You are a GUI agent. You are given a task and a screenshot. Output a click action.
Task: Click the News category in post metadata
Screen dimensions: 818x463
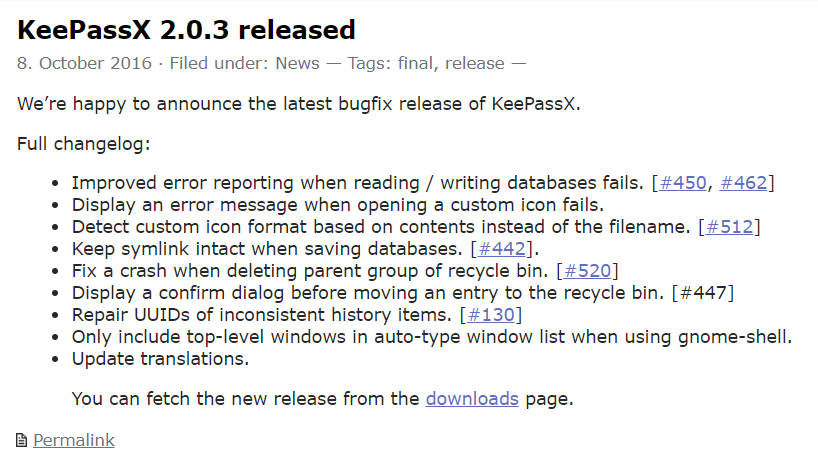(x=297, y=63)
